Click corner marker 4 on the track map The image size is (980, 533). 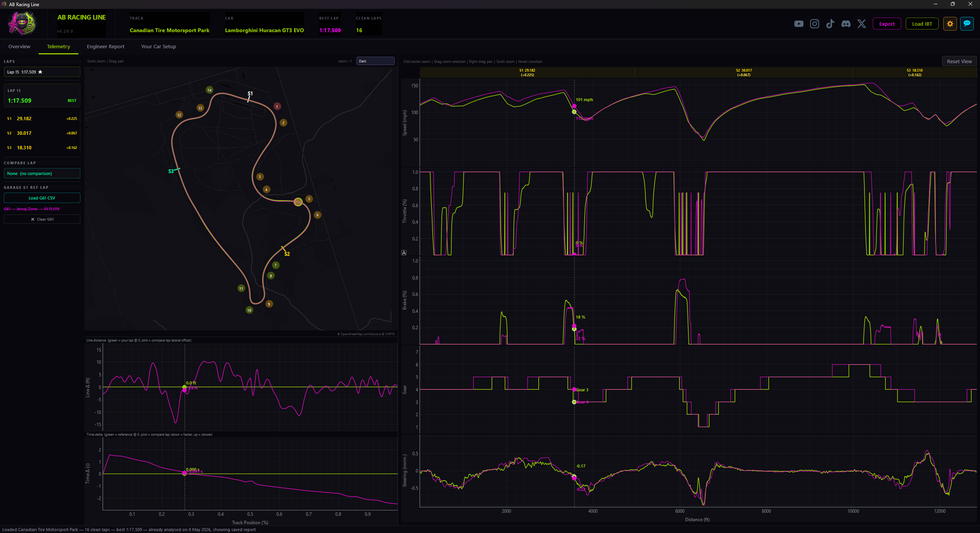(x=266, y=190)
